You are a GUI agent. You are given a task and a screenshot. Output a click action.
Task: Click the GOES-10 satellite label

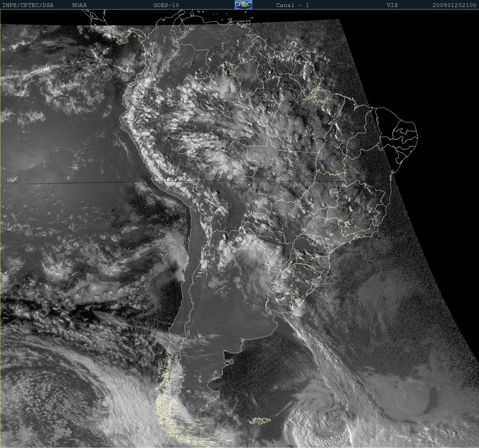pyautogui.click(x=166, y=5)
